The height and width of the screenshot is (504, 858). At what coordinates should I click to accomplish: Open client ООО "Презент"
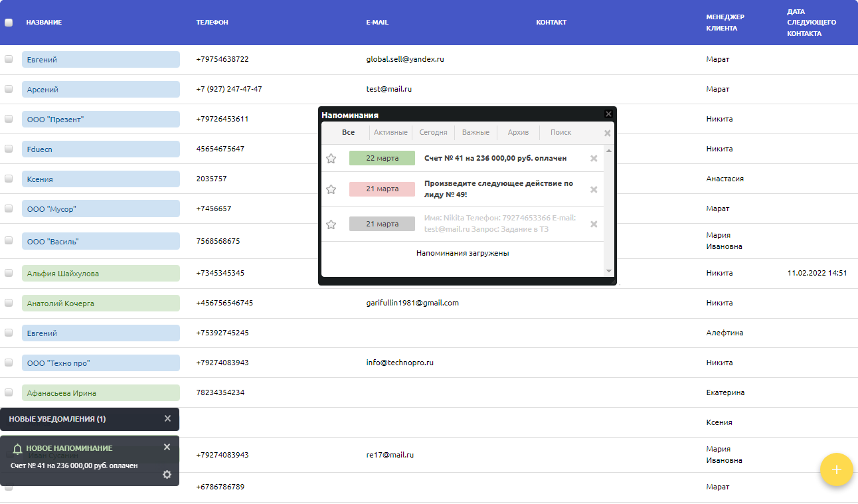click(x=56, y=120)
